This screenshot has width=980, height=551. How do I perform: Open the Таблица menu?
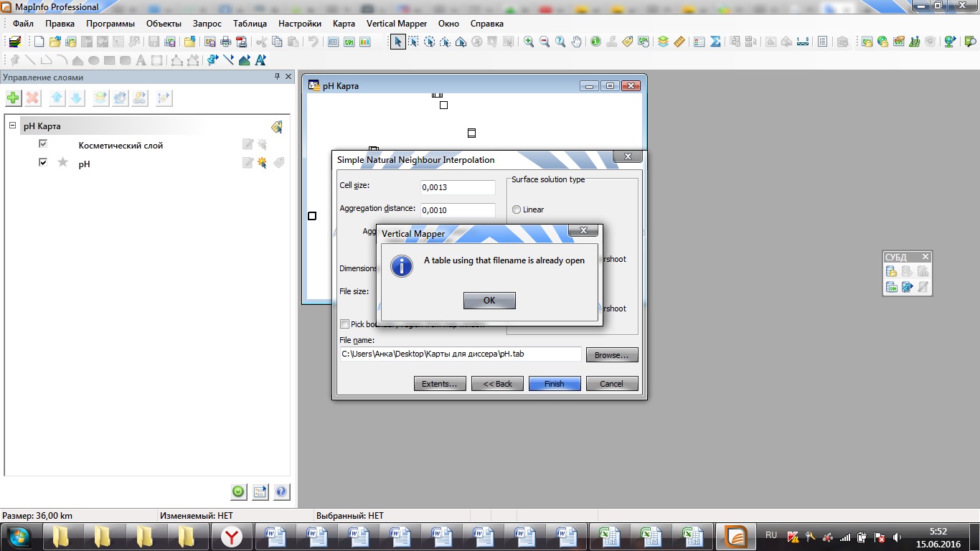click(250, 24)
